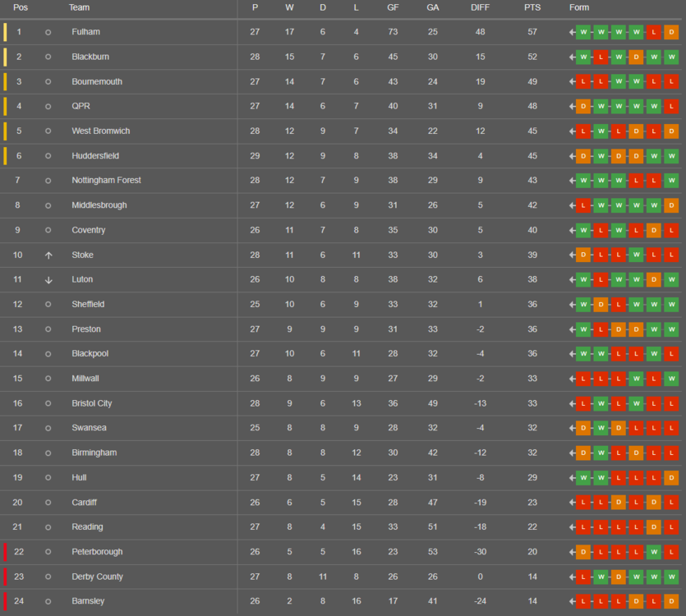Click the Team column header
This screenshot has width=686, height=616.
click(79, 7)
